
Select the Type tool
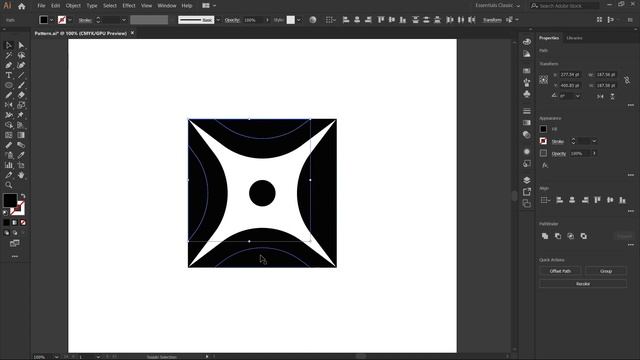coord(9,75)
